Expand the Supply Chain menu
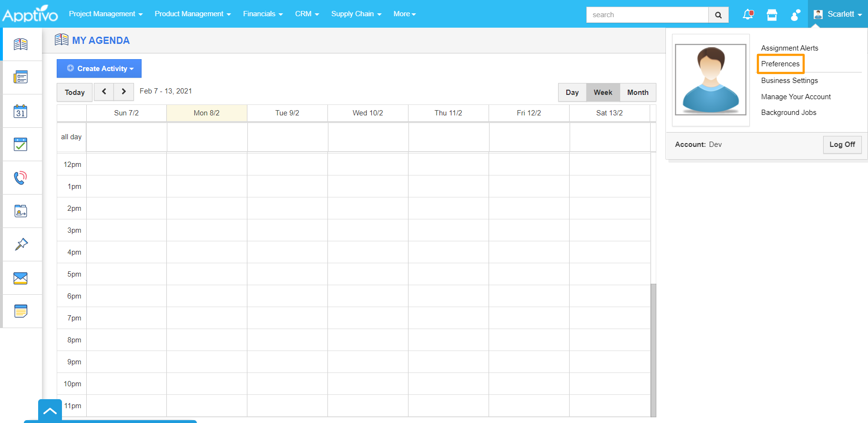 click(x=356, y=14)
